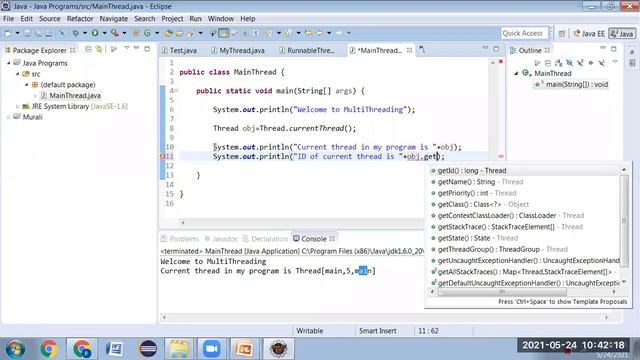Go to Previous Annotation via toolbar icon
This screenshot has width=640, height=360.
point(288,33)
